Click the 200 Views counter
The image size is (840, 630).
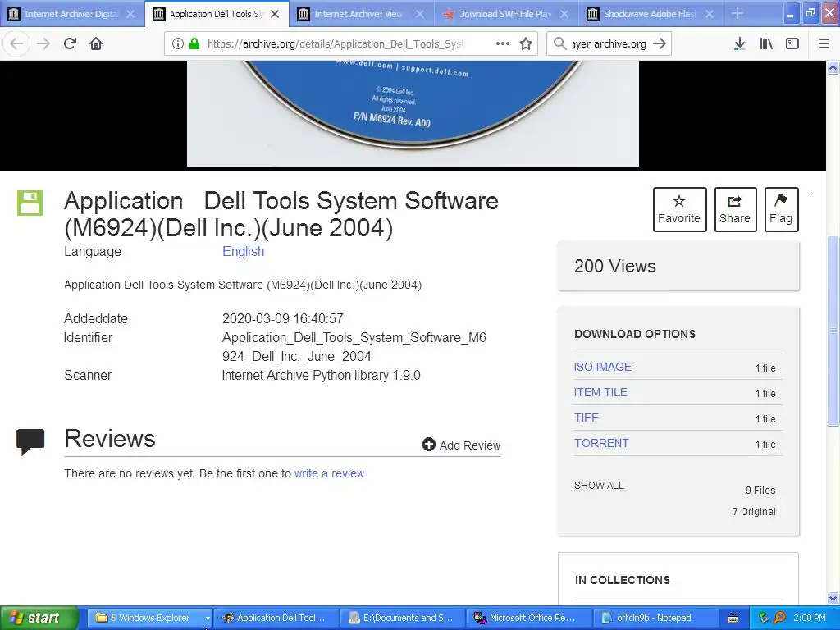[615, 266]
